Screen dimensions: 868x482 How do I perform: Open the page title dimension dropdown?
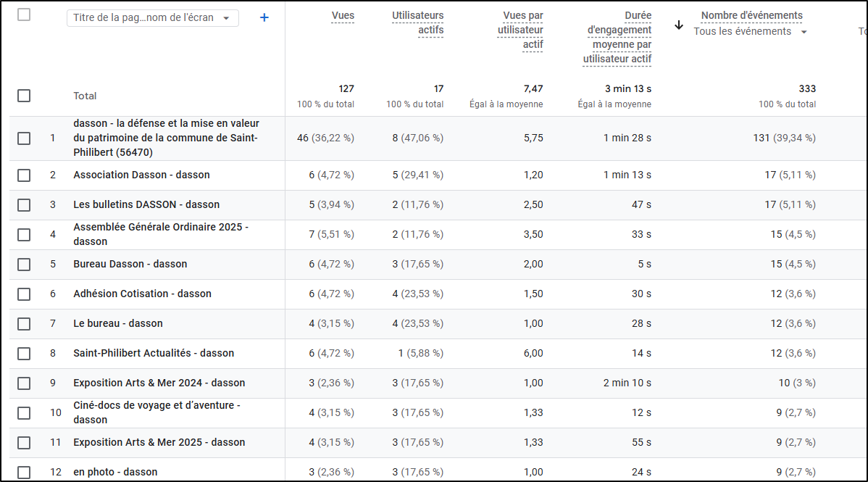coord(152,17)
